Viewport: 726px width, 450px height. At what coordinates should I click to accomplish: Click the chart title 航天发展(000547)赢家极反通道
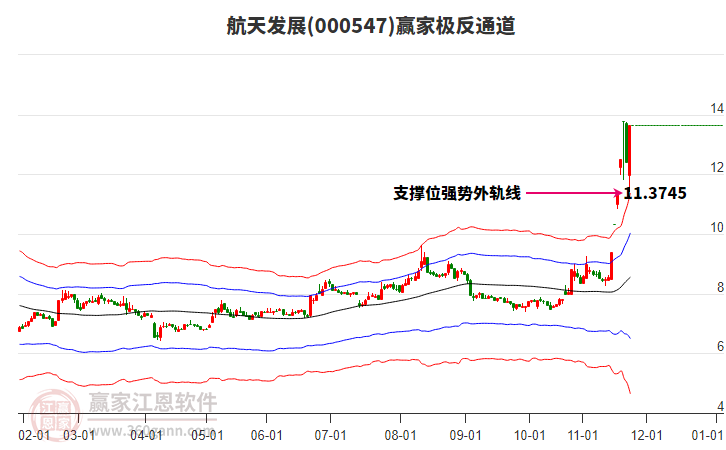click(370, 25)
